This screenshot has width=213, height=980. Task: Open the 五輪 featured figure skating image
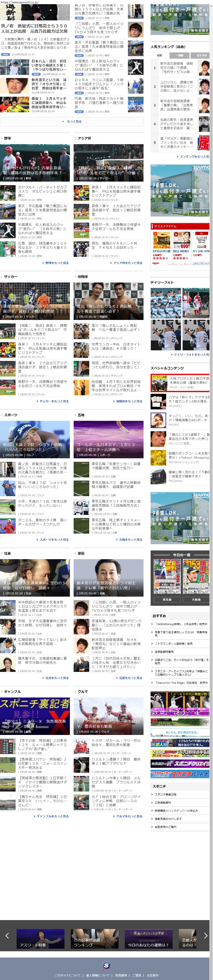[108, 439]
